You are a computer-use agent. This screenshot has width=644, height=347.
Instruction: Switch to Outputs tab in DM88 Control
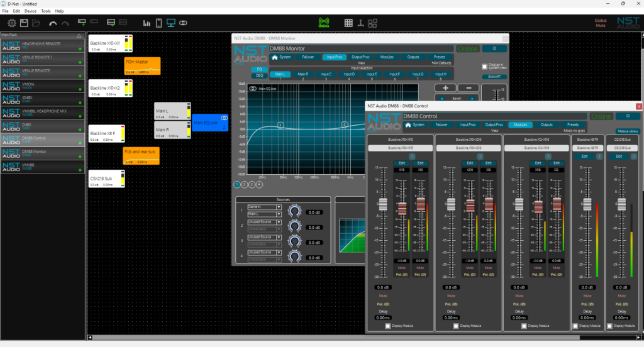(x=547, y=124)
